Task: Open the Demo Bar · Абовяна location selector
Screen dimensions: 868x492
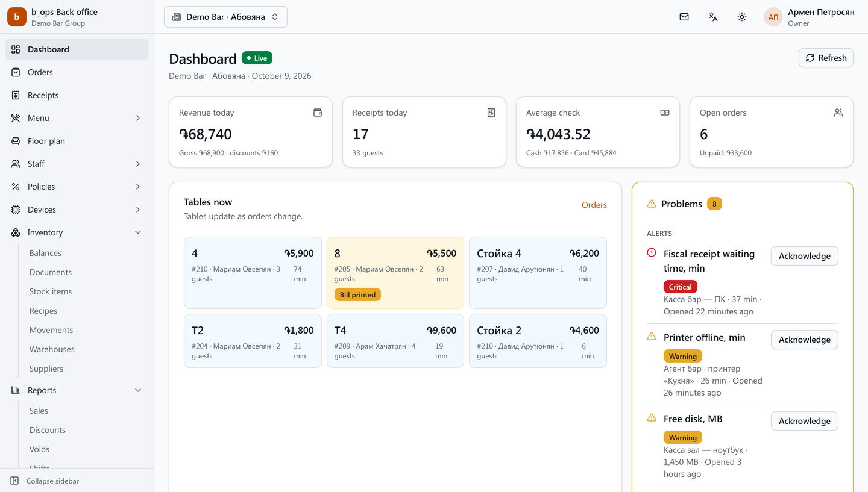Action: 225,17
